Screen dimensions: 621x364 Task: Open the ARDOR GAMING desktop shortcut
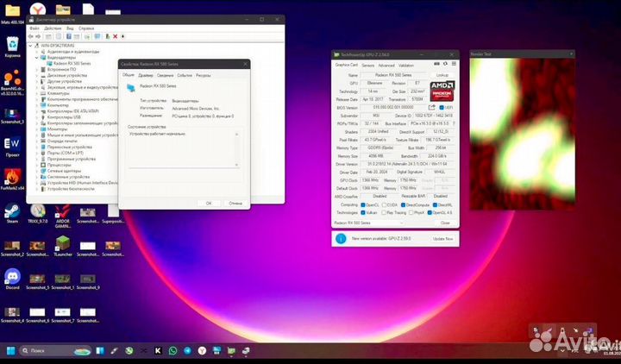(x=63, y=217)
